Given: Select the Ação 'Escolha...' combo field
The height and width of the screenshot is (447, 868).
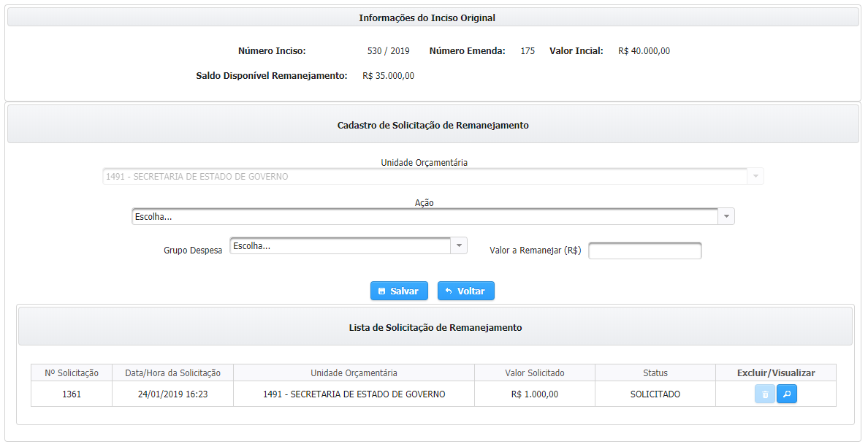Looking at the screenshot, I should pos(424,217).
